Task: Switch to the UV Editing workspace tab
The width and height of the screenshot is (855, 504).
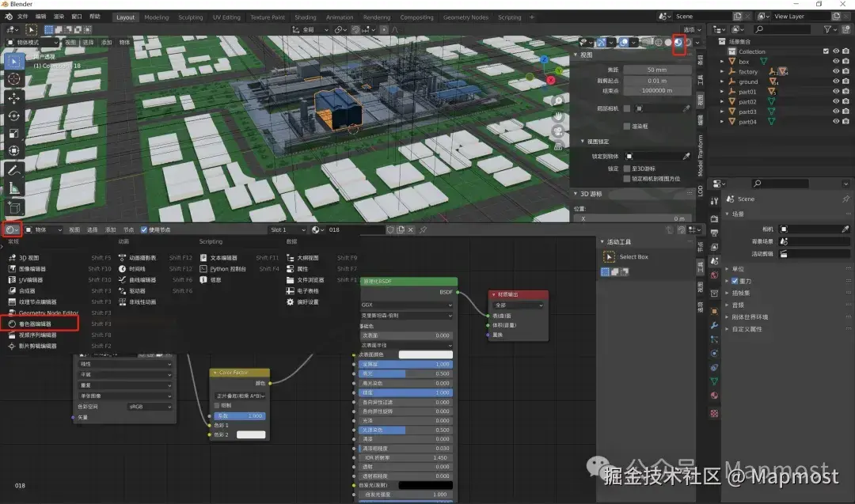Action: coord(226,17)
